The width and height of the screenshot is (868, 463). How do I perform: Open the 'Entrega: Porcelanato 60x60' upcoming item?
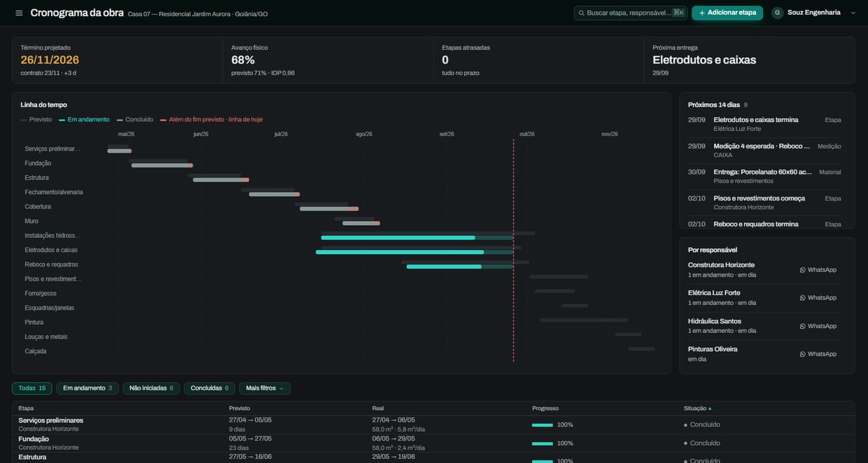[x=764, y=176]
